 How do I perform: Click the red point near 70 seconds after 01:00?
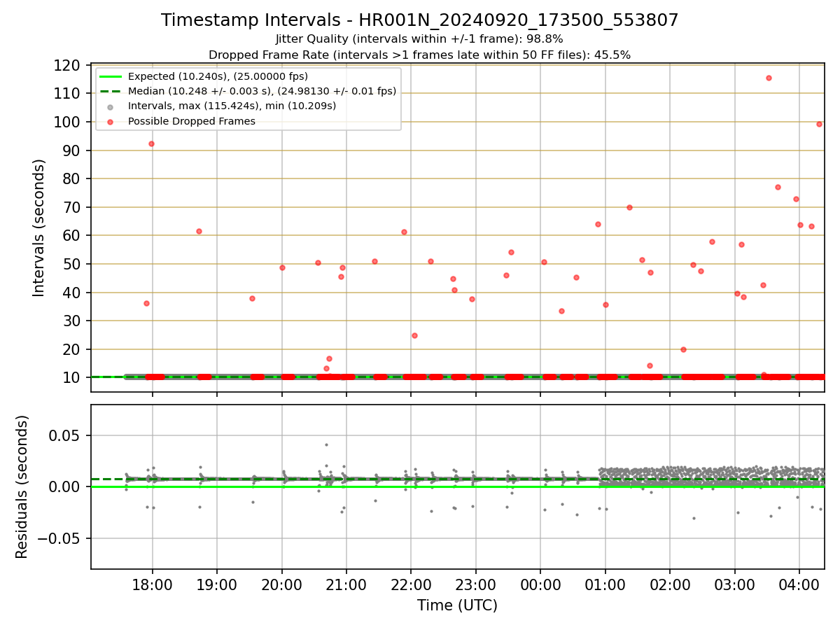(x=629, y=207)
